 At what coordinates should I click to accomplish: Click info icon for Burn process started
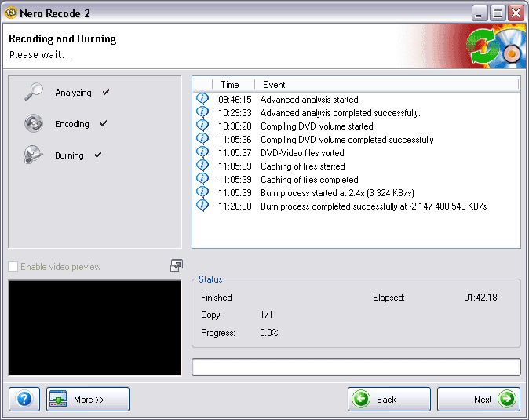[202, 192]
